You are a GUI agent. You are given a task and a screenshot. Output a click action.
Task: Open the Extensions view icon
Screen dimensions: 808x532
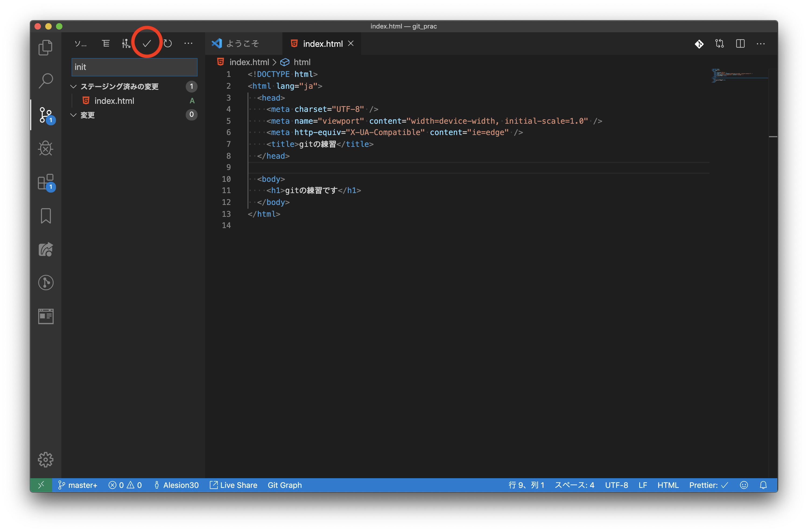point(45,182)
